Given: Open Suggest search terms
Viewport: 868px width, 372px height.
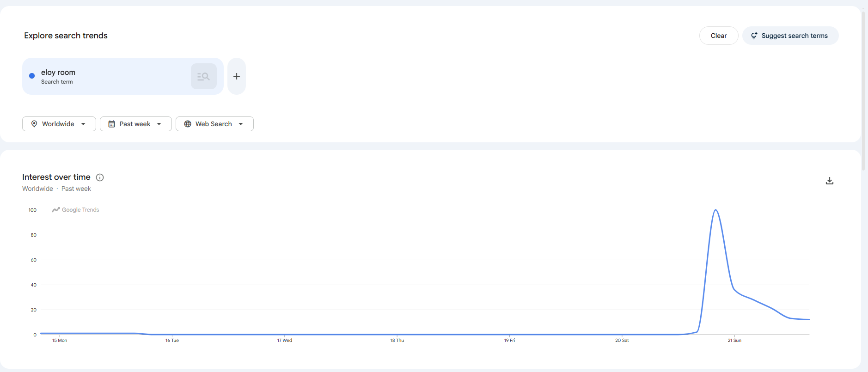Looking at the screenshot, I should (x=790, y=36).
